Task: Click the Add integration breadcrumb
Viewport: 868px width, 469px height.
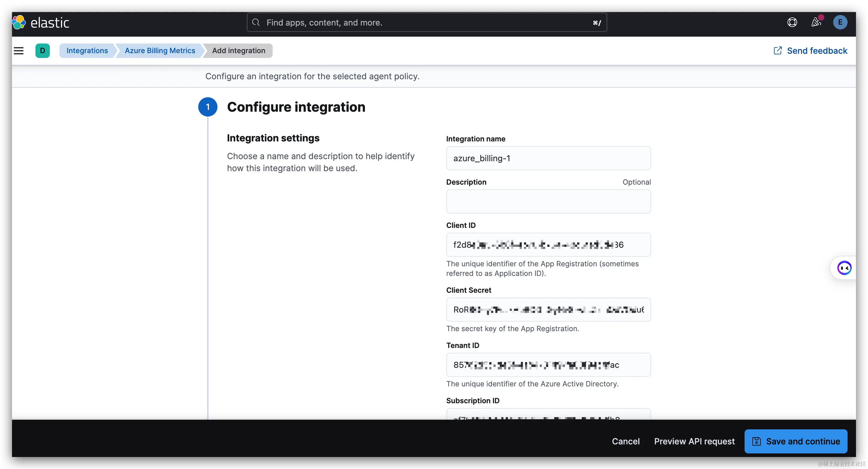Action: (238, 50)
